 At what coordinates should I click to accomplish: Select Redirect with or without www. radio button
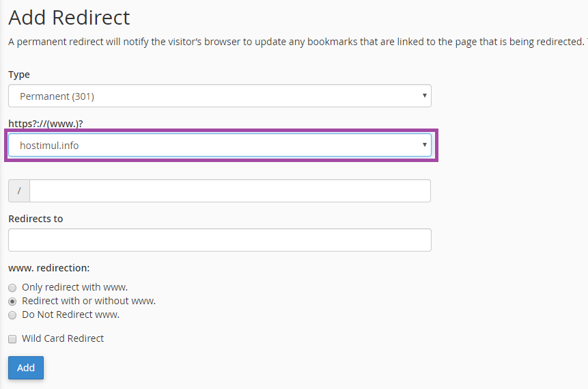12,301
